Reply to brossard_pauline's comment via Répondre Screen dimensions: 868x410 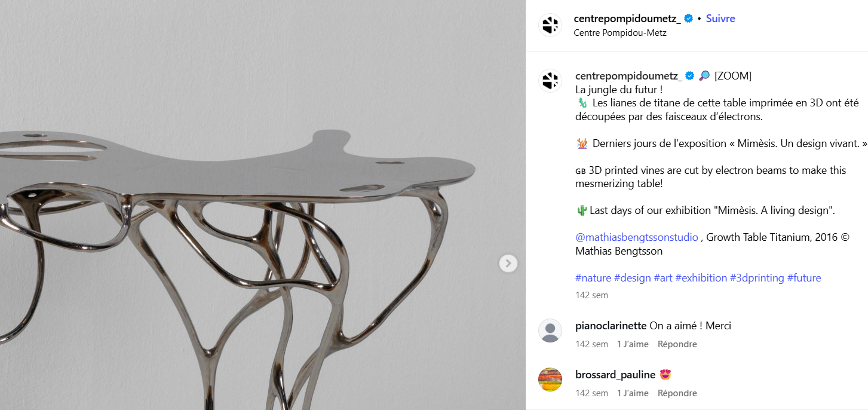click(x=677, y=393)
